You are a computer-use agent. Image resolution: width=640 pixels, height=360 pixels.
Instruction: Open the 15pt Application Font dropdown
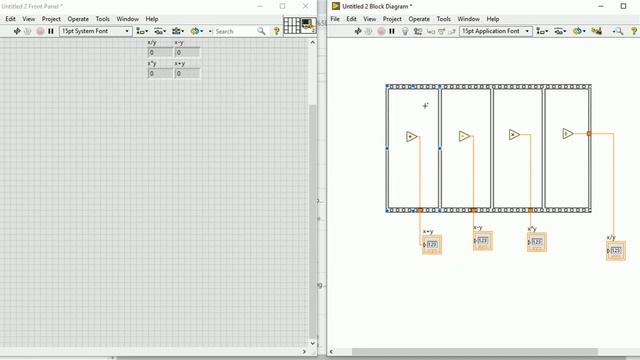point(496,31)
